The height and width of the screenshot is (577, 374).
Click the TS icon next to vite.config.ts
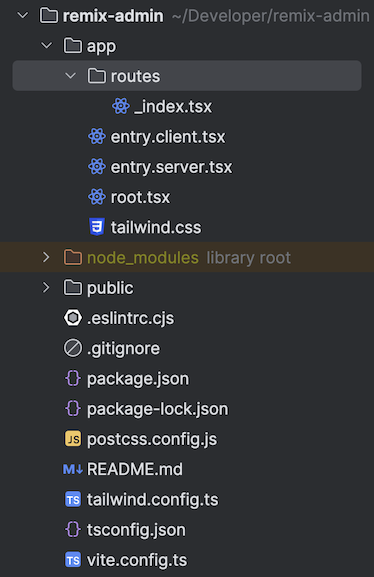coord(73,560)
